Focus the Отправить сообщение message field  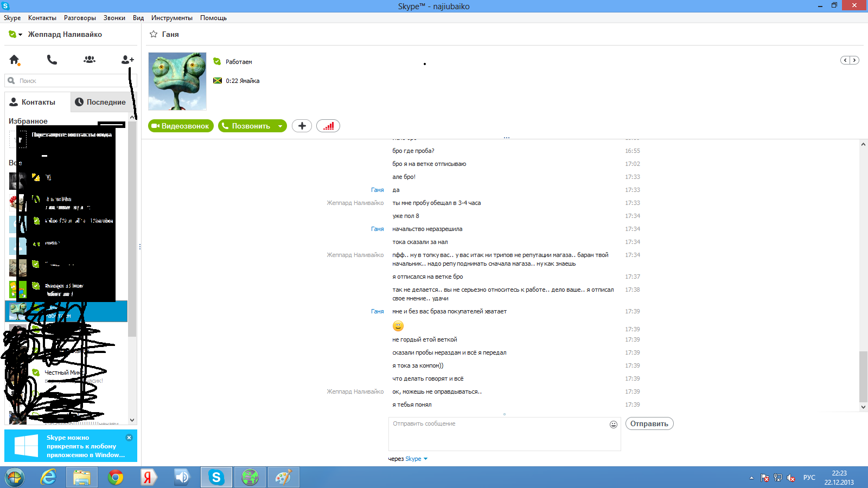505,434
